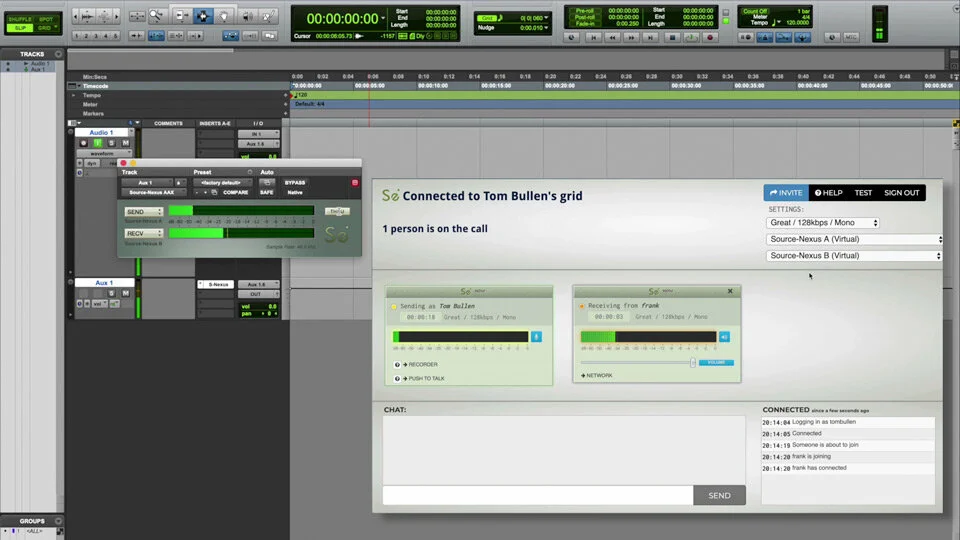Solo the Audio 1 track
Viewport: 960px width, 540px height.
[111, 143]
